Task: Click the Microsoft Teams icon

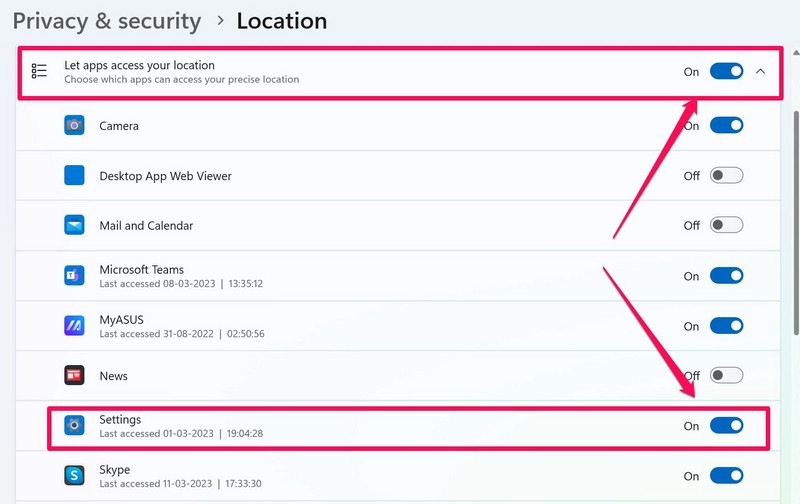Action: pos(74,276)
